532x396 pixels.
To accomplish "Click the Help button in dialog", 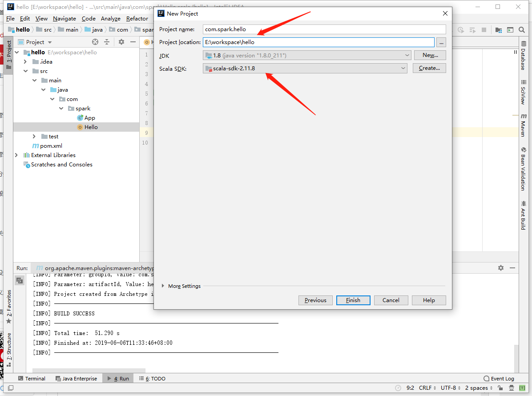I will click(x=429, y=300).
